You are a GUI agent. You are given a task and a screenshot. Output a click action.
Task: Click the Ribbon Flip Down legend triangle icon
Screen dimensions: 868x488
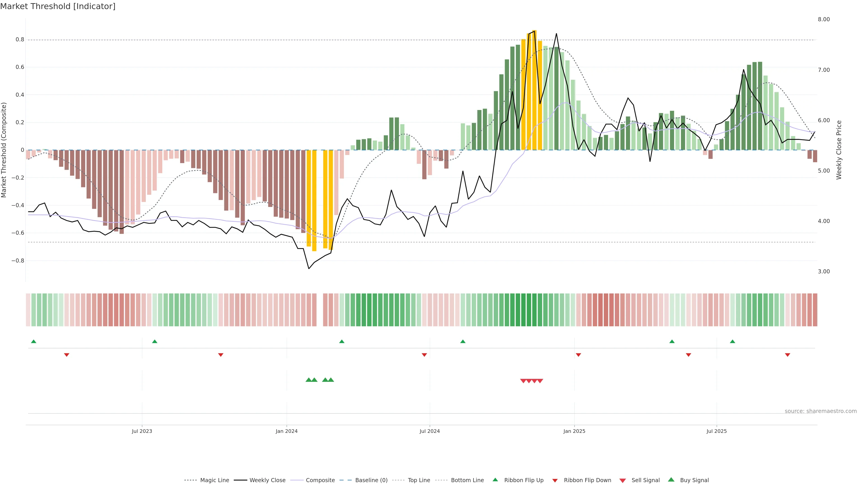point(555,481)
